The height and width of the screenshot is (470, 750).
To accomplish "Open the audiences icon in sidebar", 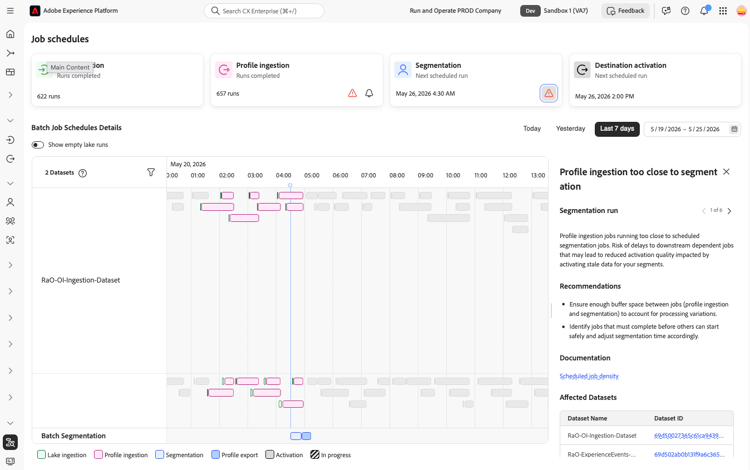I will click(10, 221).
